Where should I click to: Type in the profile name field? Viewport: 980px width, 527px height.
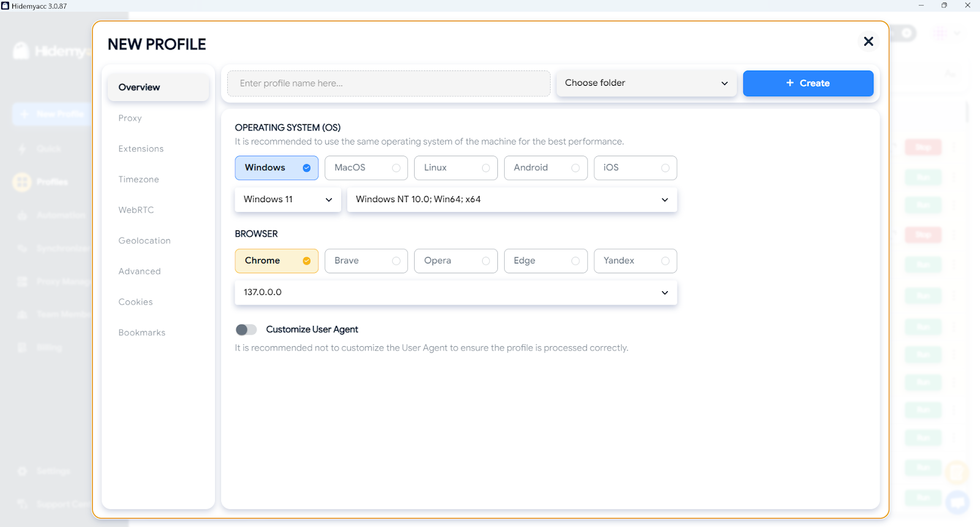point(388,83)
